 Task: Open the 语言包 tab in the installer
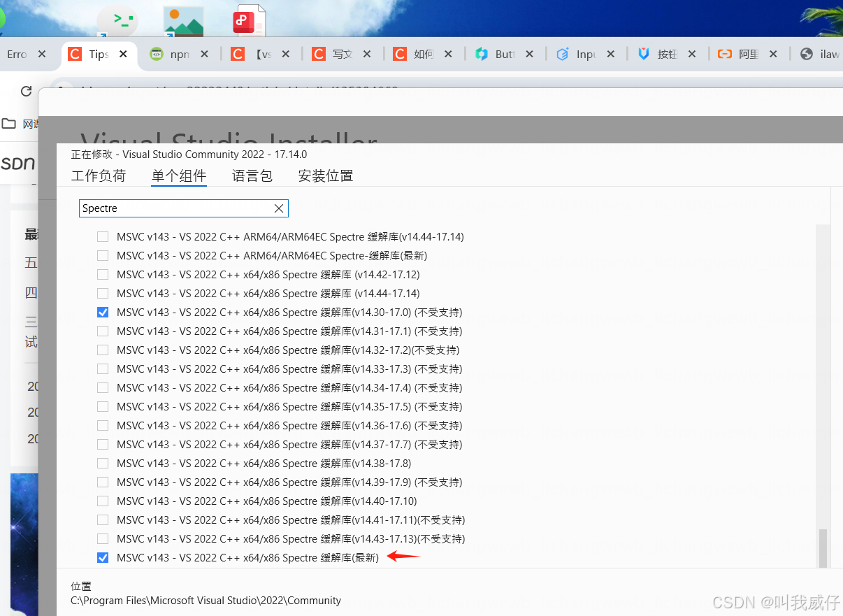coord(252,176)
